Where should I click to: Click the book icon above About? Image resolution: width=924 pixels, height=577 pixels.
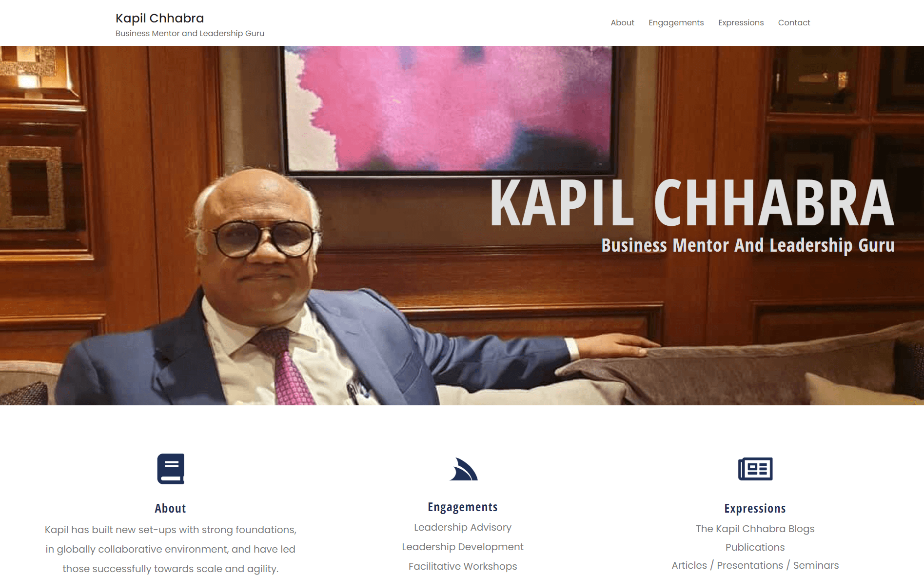coord(171,469)
